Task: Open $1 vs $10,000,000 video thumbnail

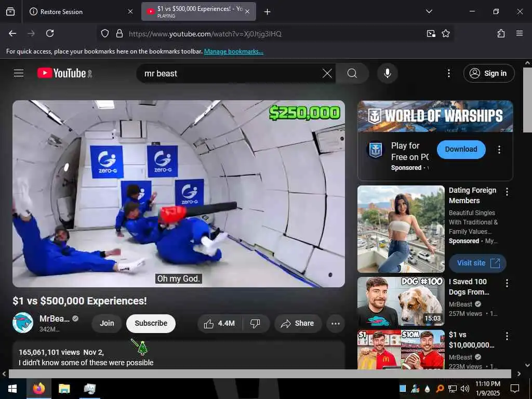Action: coord(401,350)
